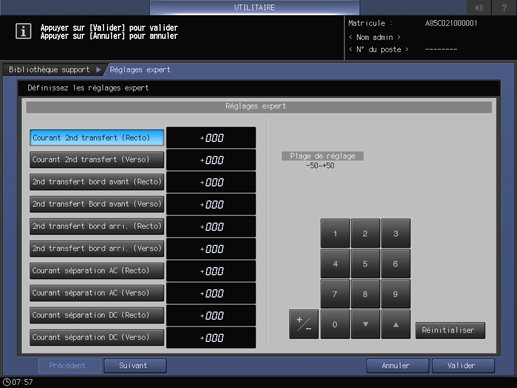Select Courant séparation AC (Recto)
Viewport: 517px width, 388px height.
[x=97, y=271]
